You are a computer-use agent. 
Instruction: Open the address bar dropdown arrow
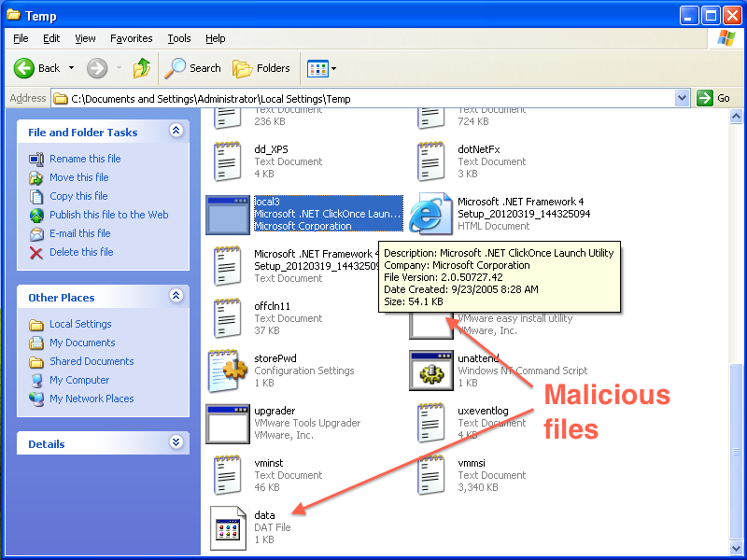[x=681, y=98]
